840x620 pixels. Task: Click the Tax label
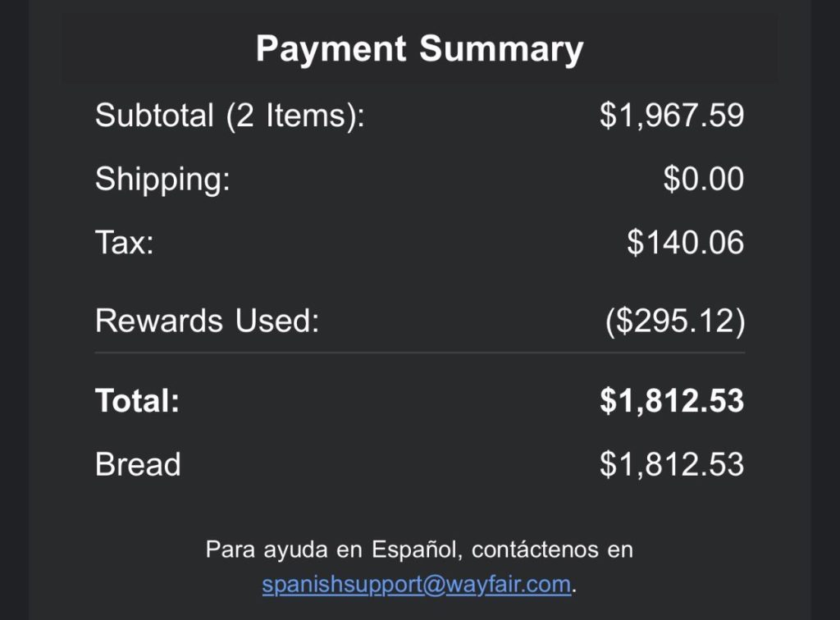tap(124, 243)
